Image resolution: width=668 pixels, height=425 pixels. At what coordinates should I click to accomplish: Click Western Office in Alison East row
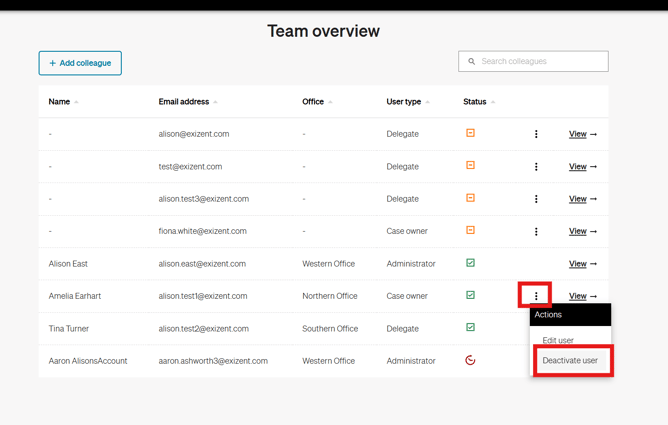328,264
